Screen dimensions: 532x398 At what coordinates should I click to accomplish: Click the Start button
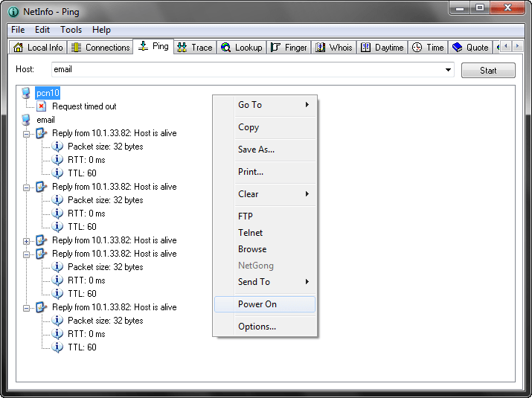488,70
